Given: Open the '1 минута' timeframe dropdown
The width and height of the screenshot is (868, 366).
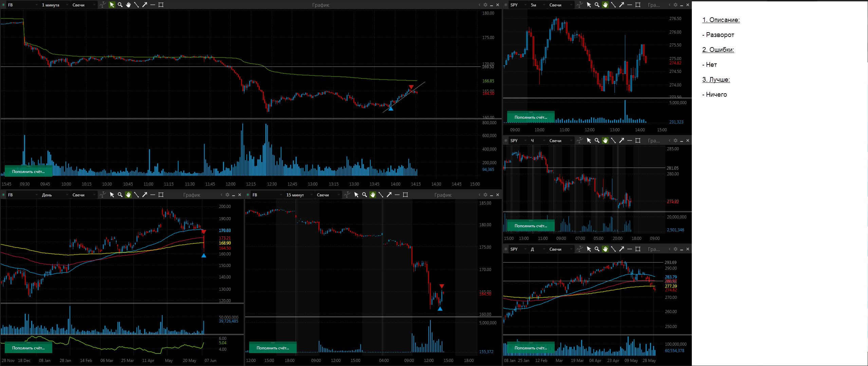Looking at the screenshot, I should click(54, 5).
